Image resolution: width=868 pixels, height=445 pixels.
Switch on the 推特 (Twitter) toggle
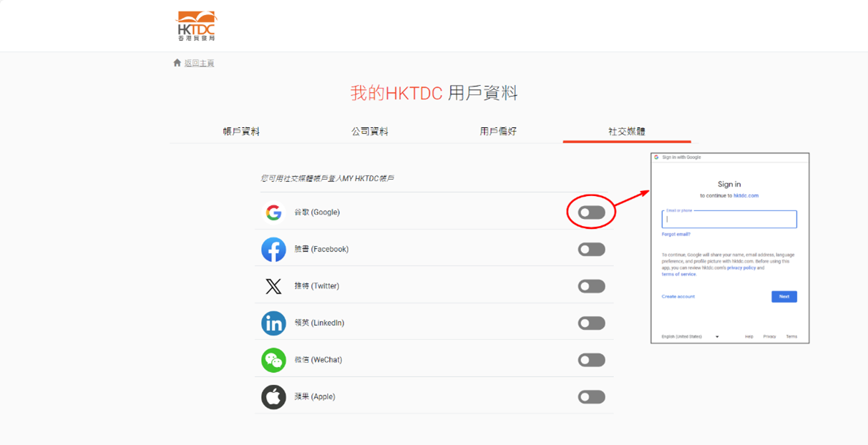click(592, 286)
